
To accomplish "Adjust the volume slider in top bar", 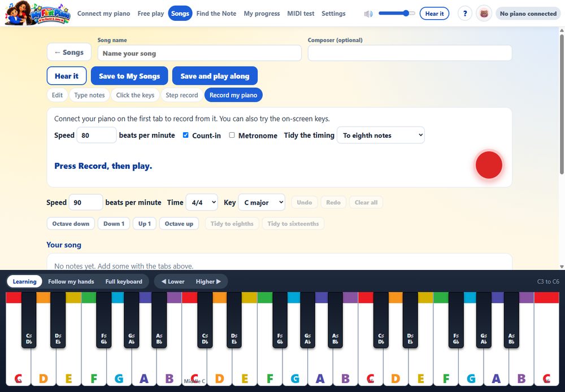I will (397, 14).
